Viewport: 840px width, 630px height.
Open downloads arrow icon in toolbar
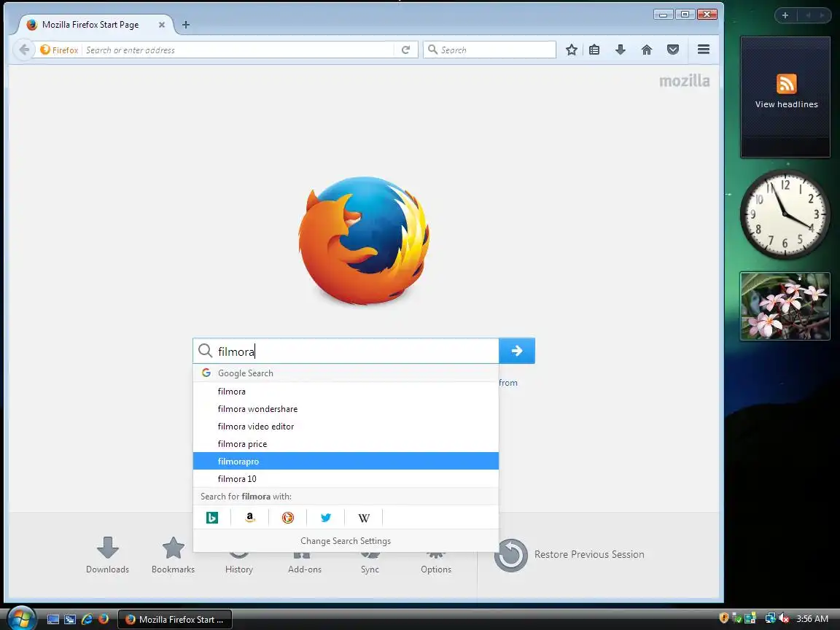click(x=621, y=50)
